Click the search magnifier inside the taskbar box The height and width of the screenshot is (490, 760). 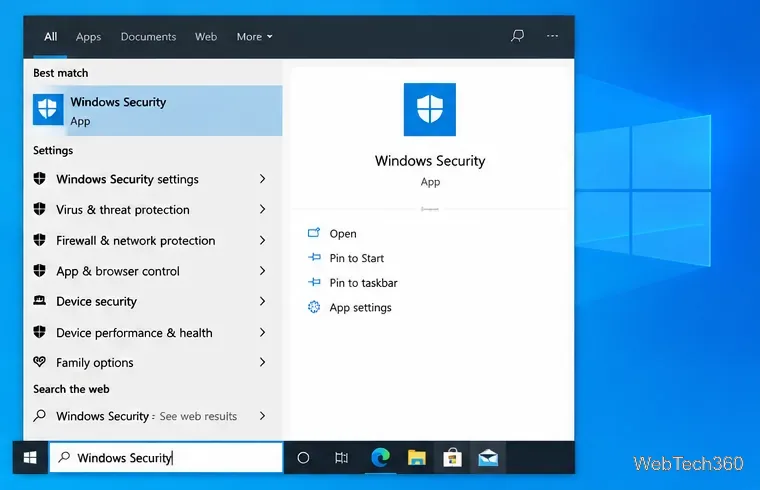tap(64, 457)
